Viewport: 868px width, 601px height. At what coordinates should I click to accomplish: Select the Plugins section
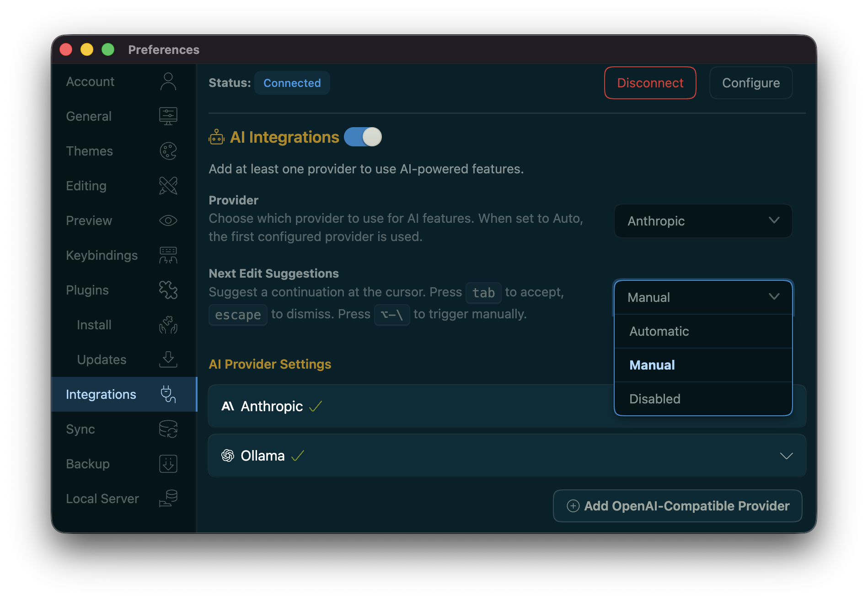124,290
